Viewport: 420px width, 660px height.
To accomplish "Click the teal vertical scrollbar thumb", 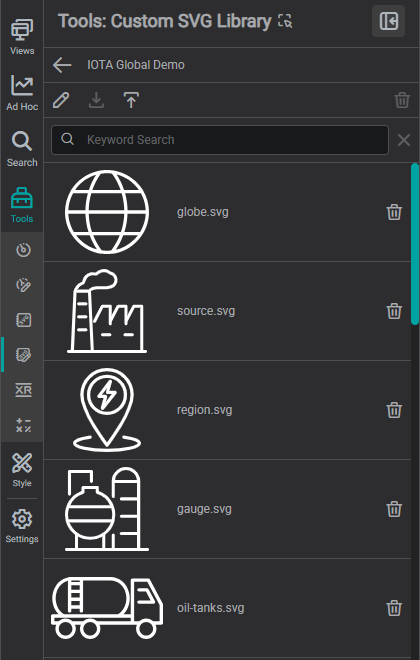I will click(415, 244).
